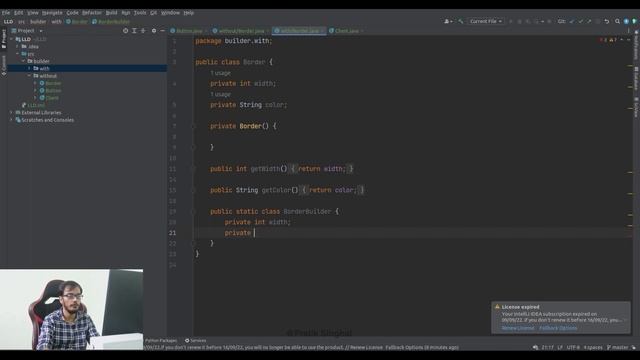Click the LLD breadcrumb in navigation bar
Viewport: 640px width, 360px height.
(8, 22)
